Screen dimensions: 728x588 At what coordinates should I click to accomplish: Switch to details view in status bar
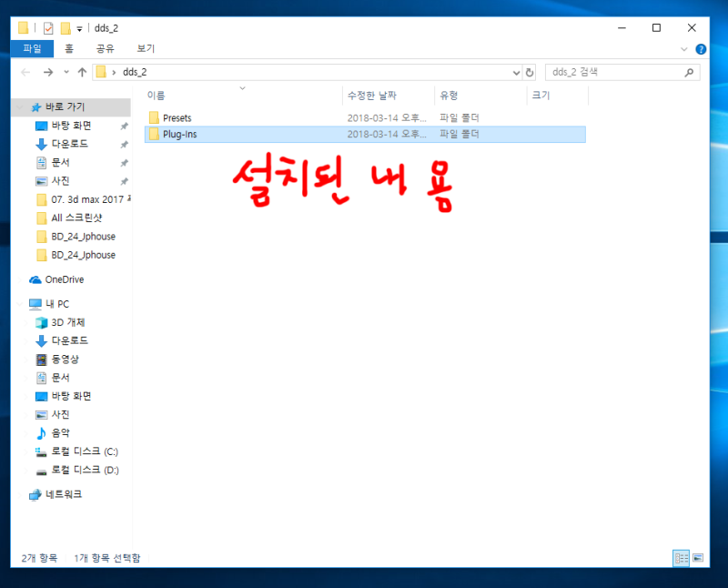681,558
